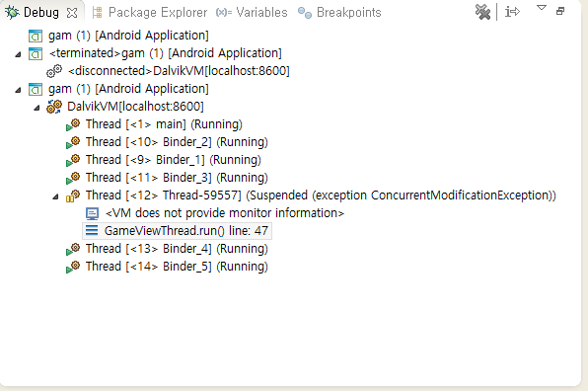Screen dimensions: 588x391
Task: Select the GameViewThread.run() line: 47 stack frame
Action: point(177,231)
